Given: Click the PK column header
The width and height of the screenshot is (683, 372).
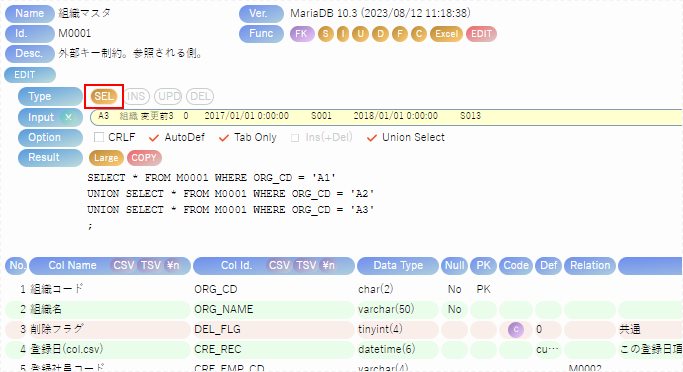Looking at the screenshot, I should click(484, 265).
